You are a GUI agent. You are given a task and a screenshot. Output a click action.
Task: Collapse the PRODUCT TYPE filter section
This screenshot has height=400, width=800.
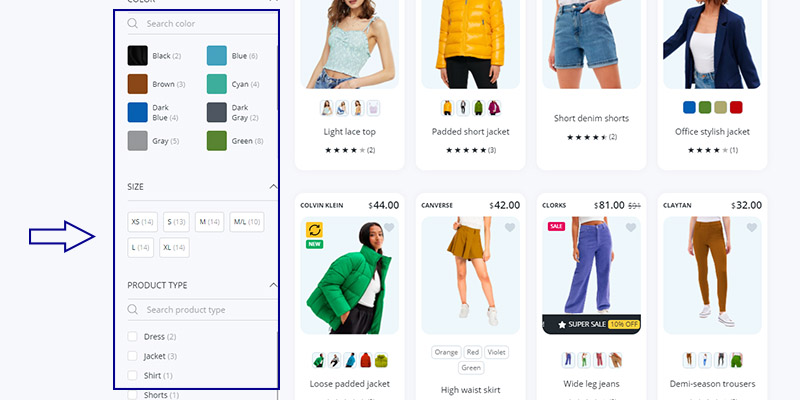[x=273, y=285]
